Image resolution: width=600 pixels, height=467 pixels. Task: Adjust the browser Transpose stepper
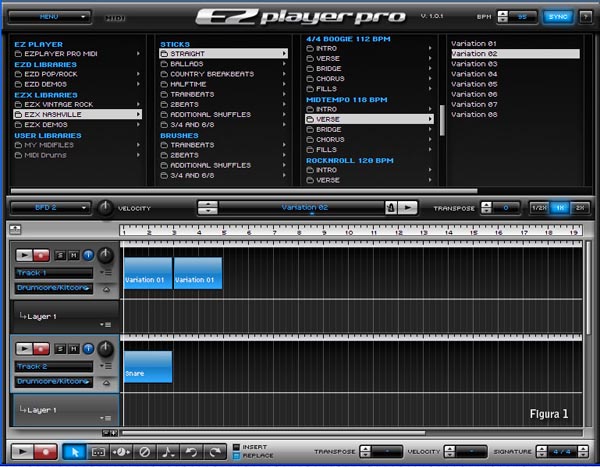(x=486, y=208)
